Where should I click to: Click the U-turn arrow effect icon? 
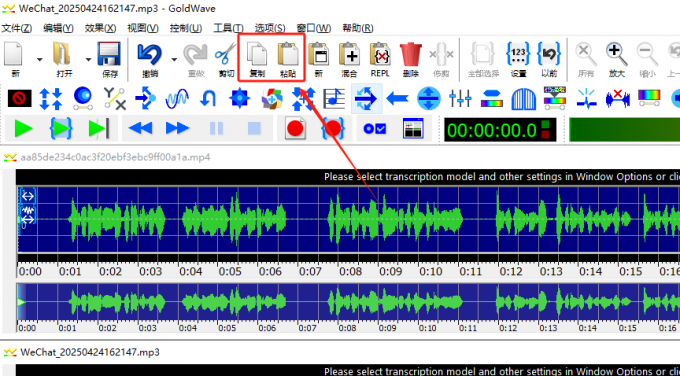point(208,98)
